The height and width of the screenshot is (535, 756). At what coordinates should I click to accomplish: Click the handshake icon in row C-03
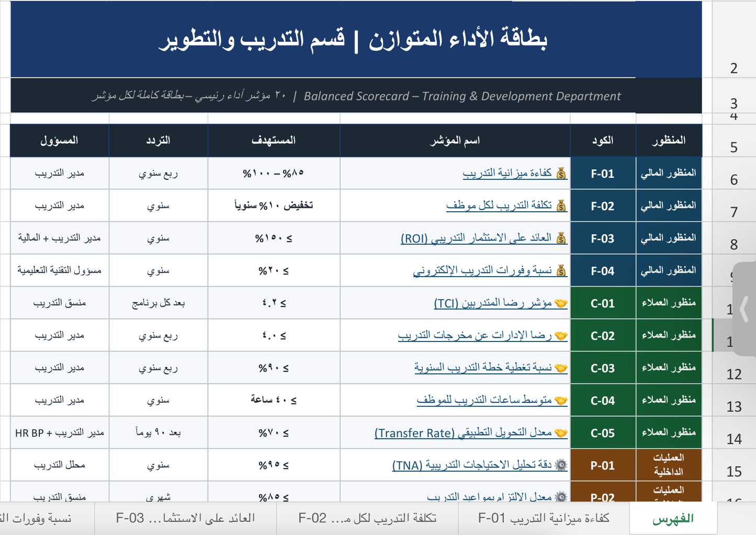tap(561, 368)
